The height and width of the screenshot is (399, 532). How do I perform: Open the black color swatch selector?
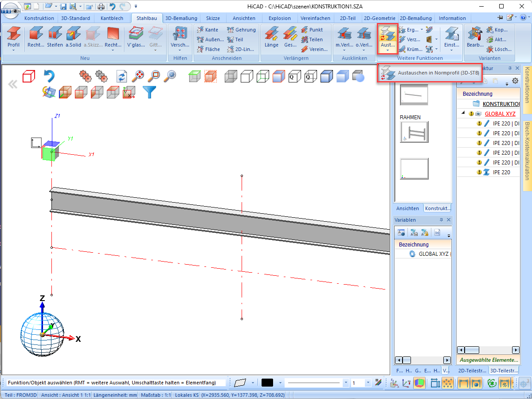(x=267, y=383)
